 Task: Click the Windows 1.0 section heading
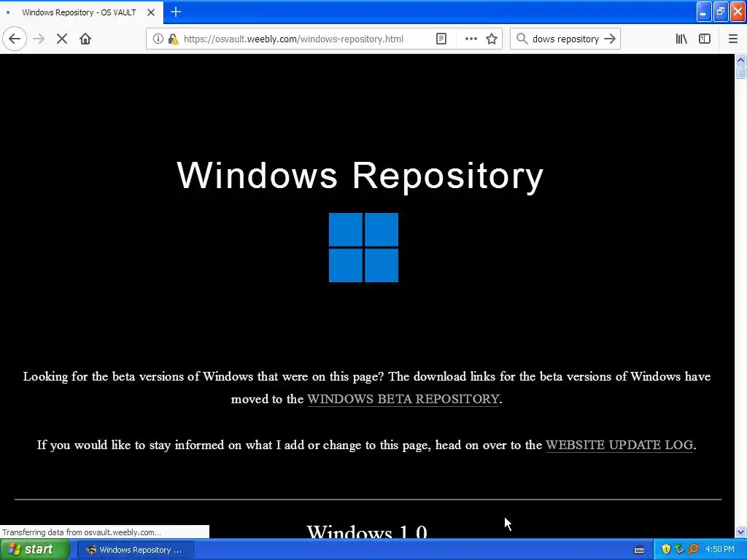(367, 531)
